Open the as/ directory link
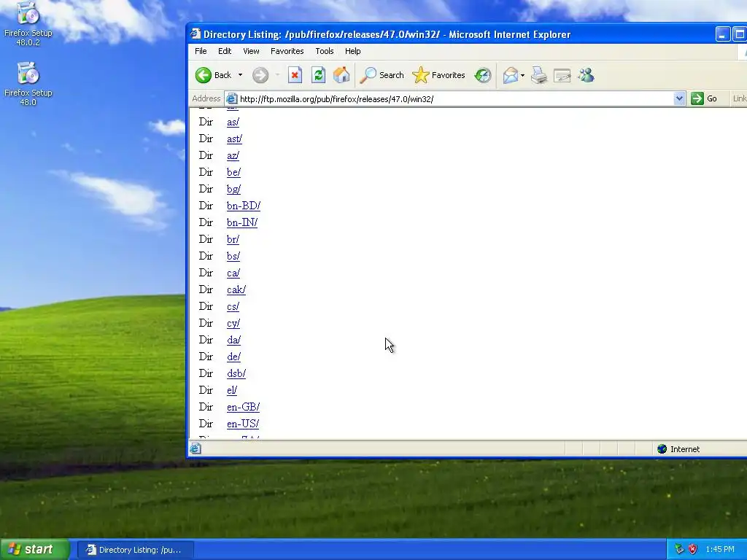The height and width of the screenshot is (560, 747). click(233, 122)
